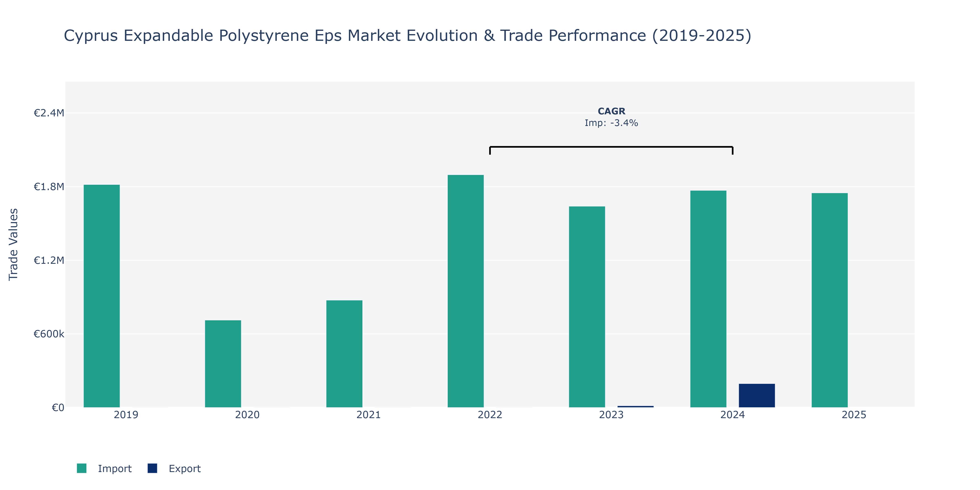
Task: Click the 2021 x-axis label
Action: (369, 415)
